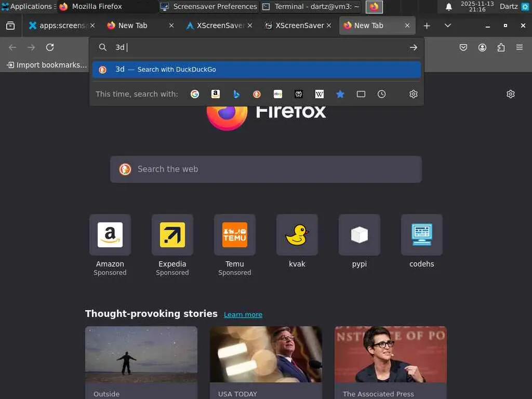This screenshot has height=399, width=532.
Task: Open Firefox application hamburger menu
Action: pyautogui.click(x=520, y=47)
